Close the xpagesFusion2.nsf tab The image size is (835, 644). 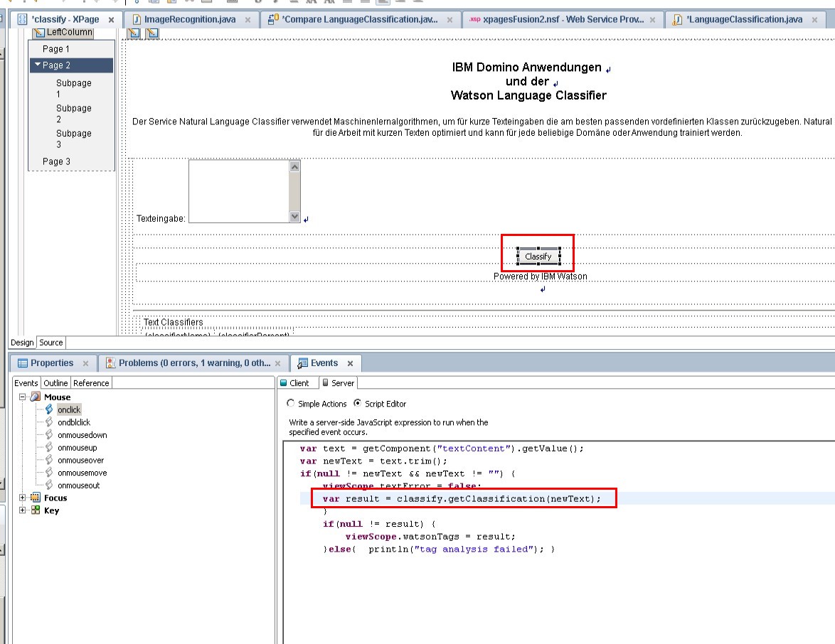(652, 20)
